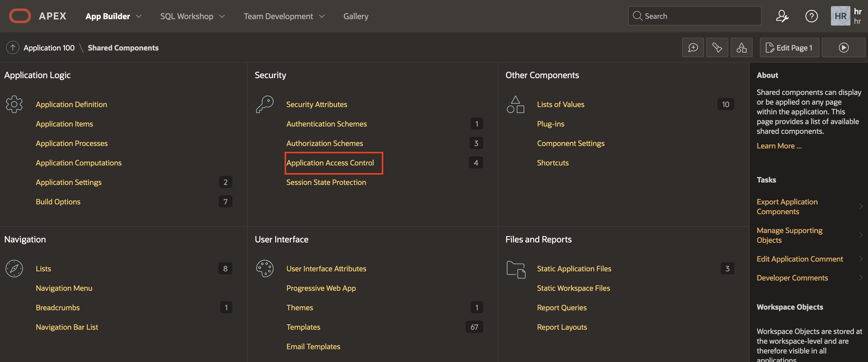Open Administration via the person icon

pyautogui.click(x=782, y=16)
